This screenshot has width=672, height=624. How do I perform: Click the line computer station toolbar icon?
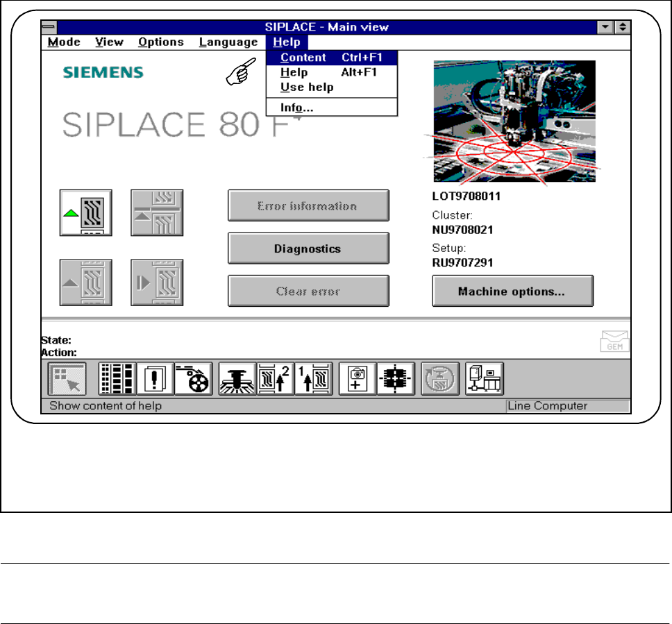click(x=485, y=379)
